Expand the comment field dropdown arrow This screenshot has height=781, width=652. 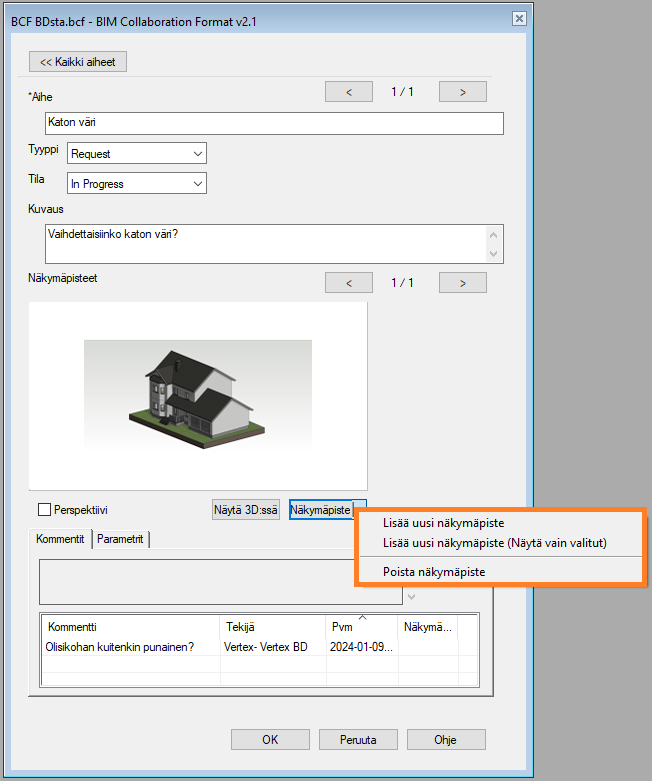(409, 597)
